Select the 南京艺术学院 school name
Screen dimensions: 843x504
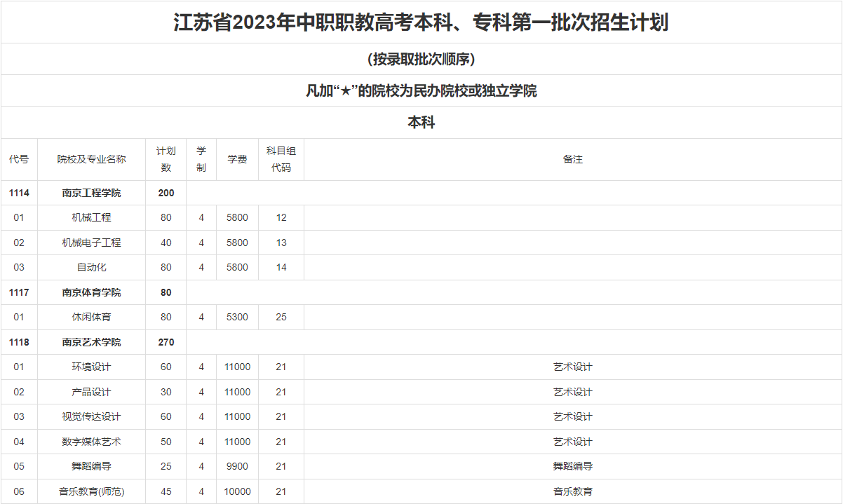tap(91, 342)
